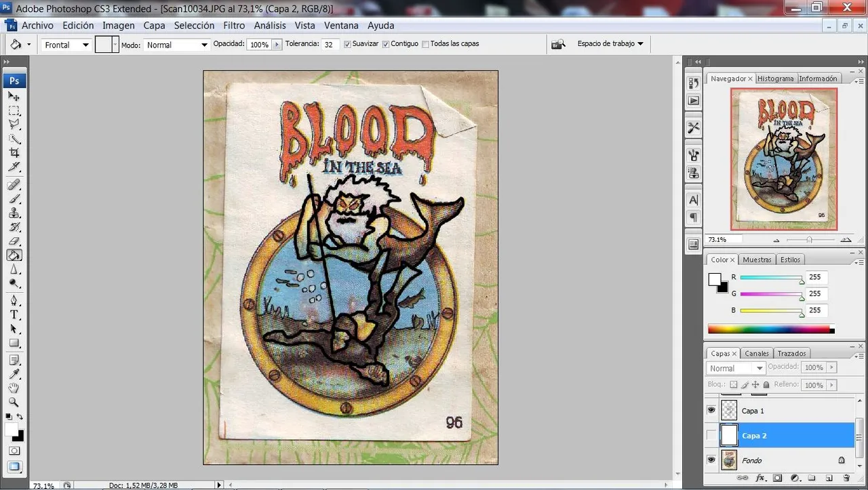Switch to the Histograma tab
868x490 pixels.
(775, 79)
